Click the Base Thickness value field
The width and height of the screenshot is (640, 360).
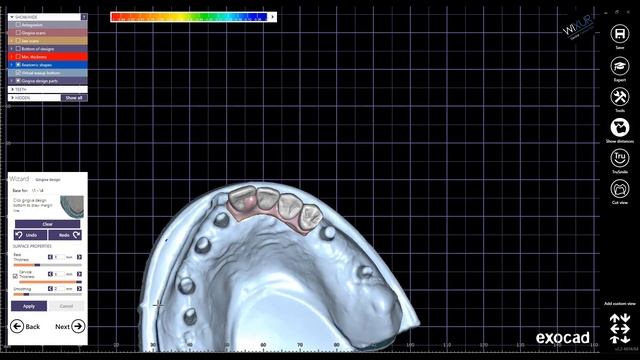(x=59, y=257)
